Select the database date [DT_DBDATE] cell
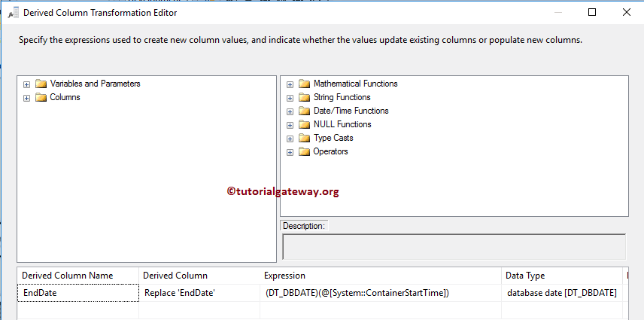The width and height of the screenshot is (644, 320). pos(561,294)
